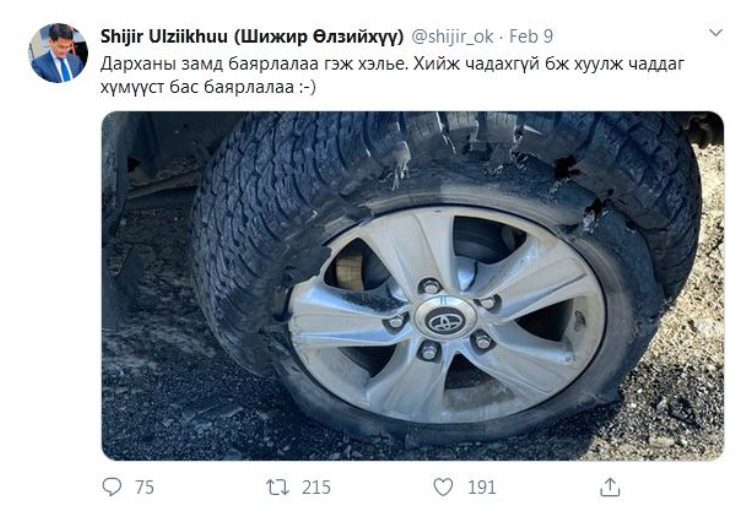
Task: Open the Feb 9 timestamp link
Action: coord(531,36)
